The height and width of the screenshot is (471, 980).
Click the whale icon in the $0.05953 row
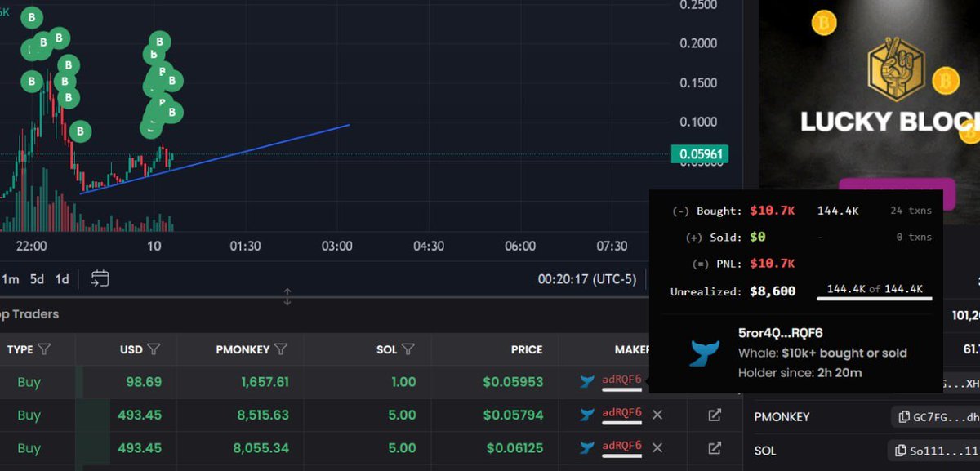pos(586,381)
